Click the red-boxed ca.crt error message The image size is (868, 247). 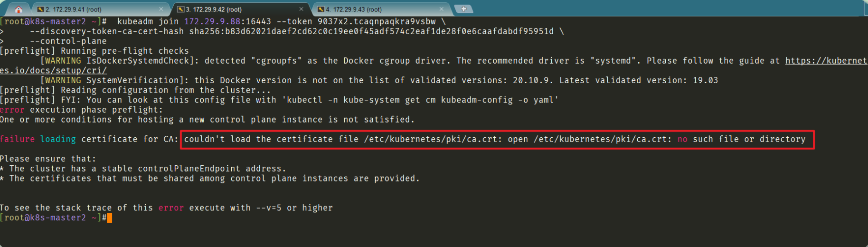(497, 139)
